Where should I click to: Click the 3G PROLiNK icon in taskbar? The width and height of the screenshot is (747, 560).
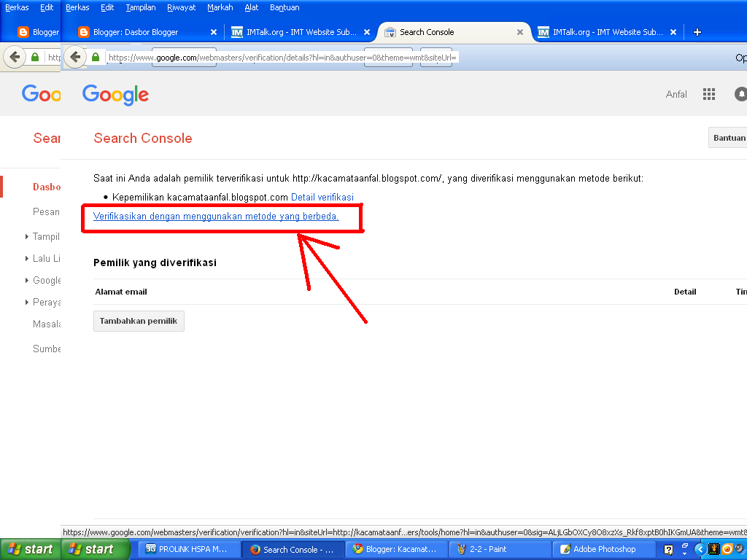coord(150,548)
